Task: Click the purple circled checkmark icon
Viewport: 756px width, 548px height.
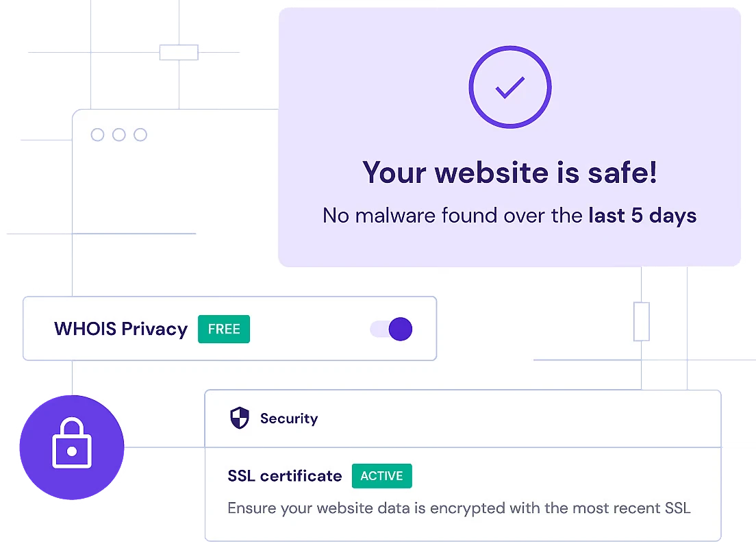Action: click(x=510, y=87)
